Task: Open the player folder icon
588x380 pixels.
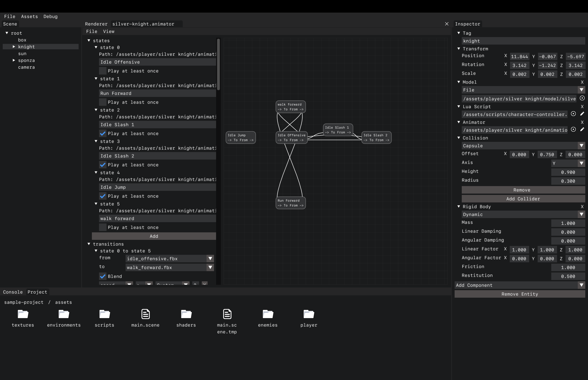Action: click(x=309, y=314)
